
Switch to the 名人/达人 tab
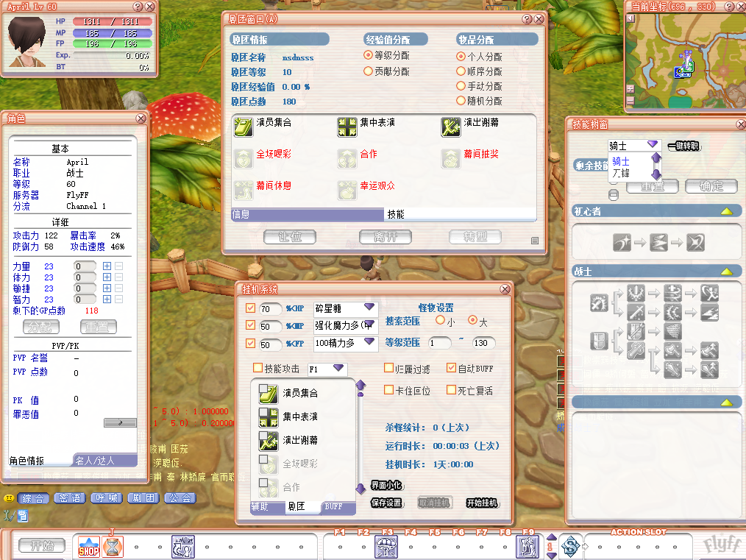point(105,461)
